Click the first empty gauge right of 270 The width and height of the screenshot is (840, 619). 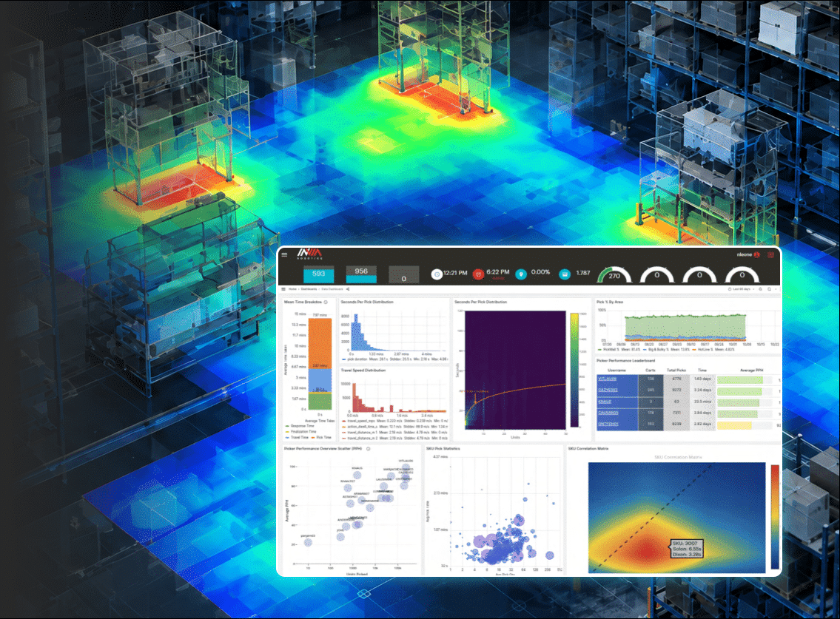click(x=656, y=274)
